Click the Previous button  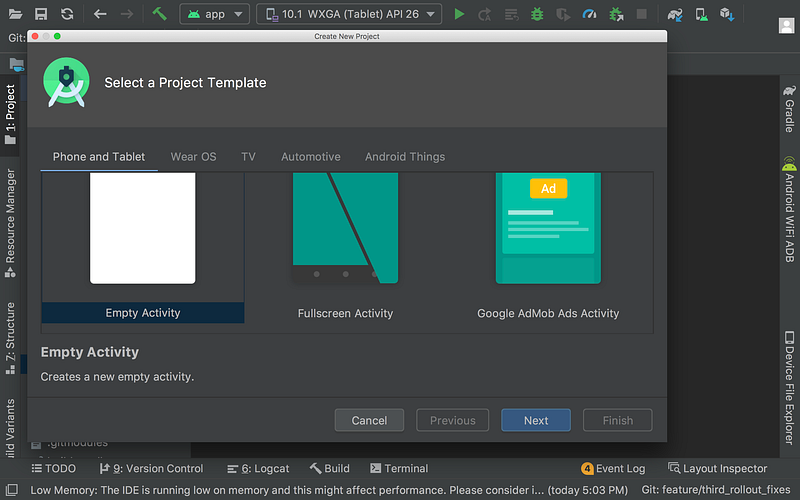[453, 420]
